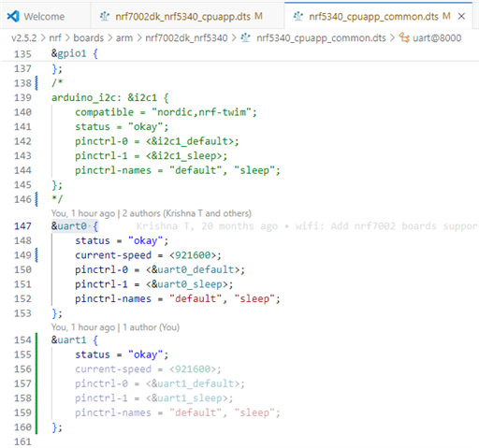
Task: Open the nrf7002dk_nrf5340_cpuapp.dts tab
Action: coord(187,16)
